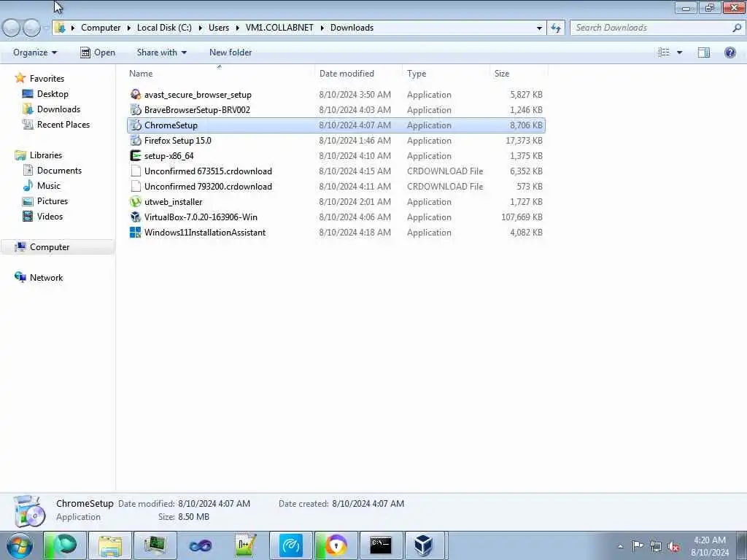The height and width of the screenshot is (560, 747).
Task: Toggle the preview pane icon
Action: [704, 52]
